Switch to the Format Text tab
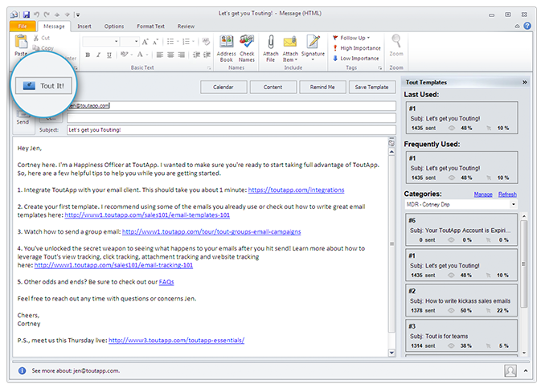The width and height of the screenshot is (545, 392). [x=150, y=27]
